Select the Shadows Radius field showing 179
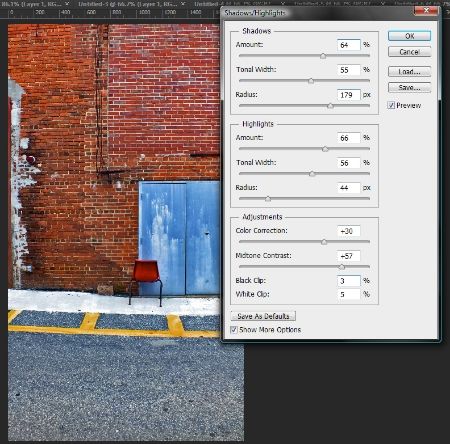The width and height of the screenshot is (450, 444). 349,95
